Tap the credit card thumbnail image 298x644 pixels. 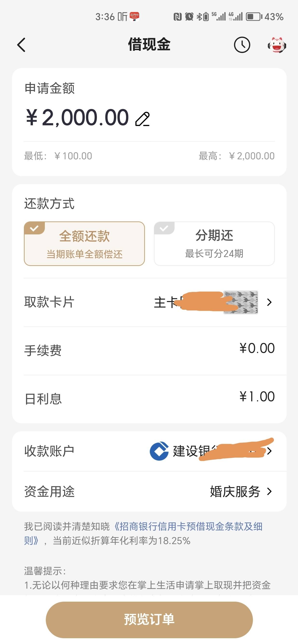(241, 302)
